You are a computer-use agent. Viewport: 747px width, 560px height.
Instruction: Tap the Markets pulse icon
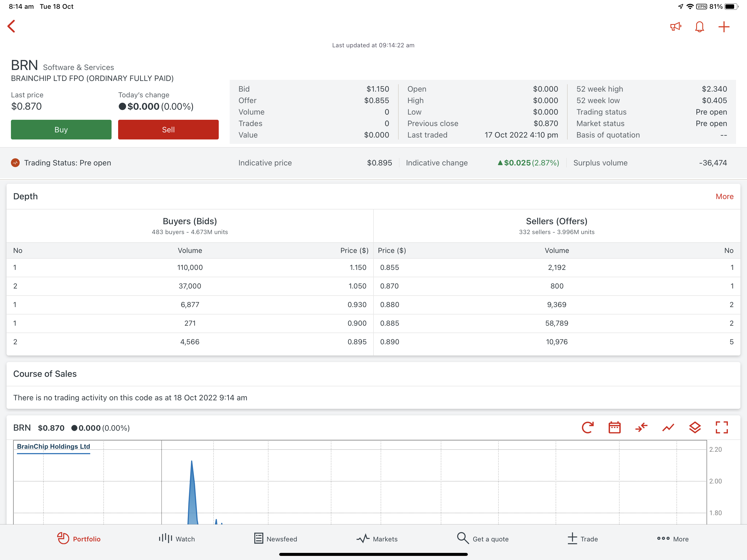coord(363,538)
